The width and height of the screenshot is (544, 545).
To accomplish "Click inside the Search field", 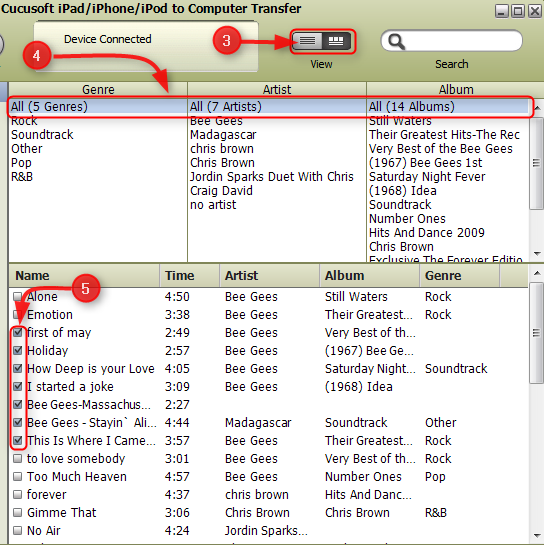I will tap(452, 41).
